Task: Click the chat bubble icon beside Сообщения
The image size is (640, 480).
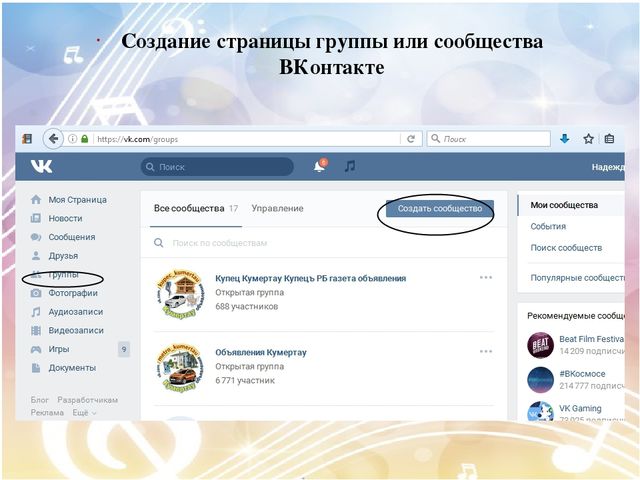Action: 36,237
